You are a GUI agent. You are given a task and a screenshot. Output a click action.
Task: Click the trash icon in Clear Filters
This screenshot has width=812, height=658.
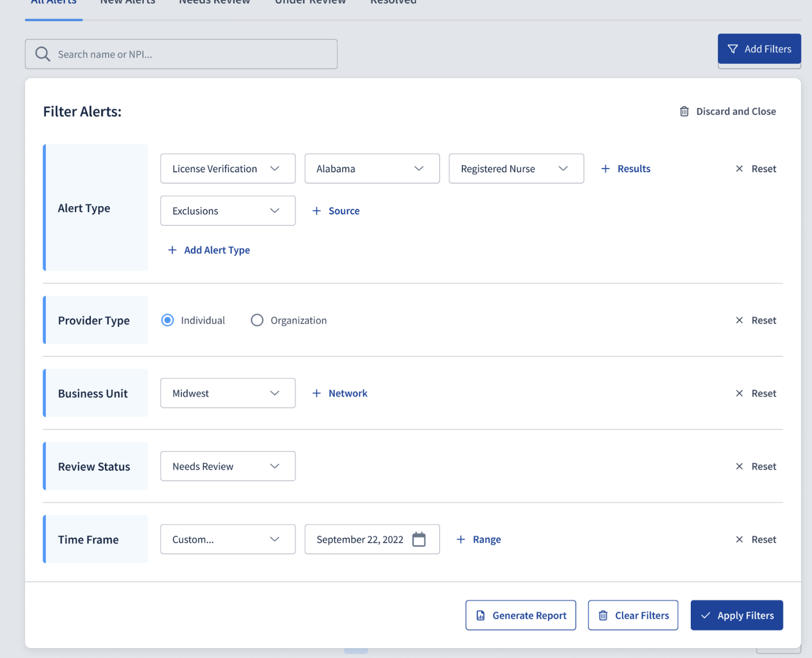tap(603, 616)
